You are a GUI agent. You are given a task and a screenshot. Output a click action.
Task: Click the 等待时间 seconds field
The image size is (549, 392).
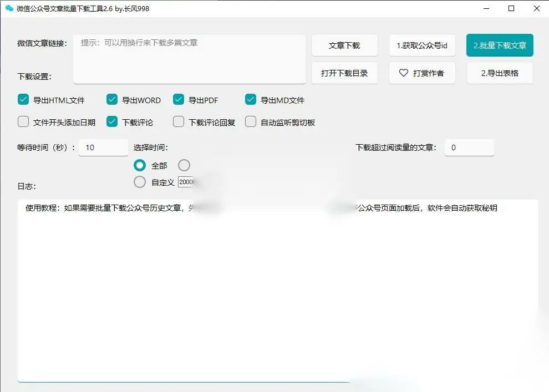pos(103,147)
